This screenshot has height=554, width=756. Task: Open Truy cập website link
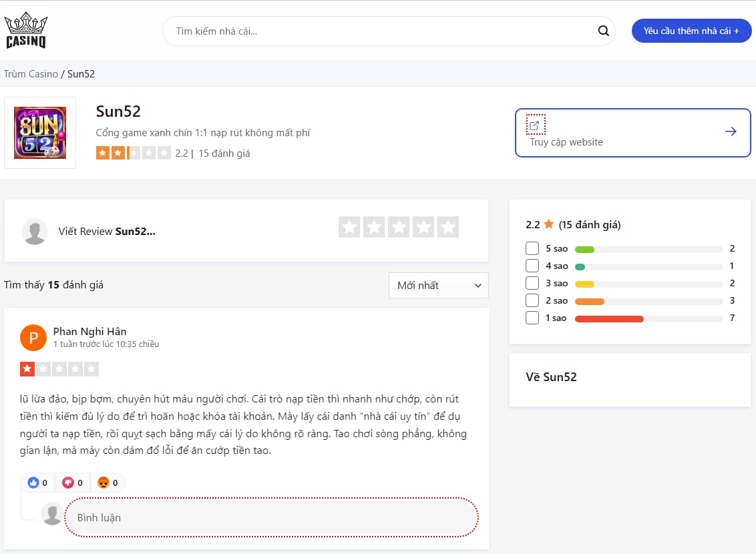click(x=633, y=133)
